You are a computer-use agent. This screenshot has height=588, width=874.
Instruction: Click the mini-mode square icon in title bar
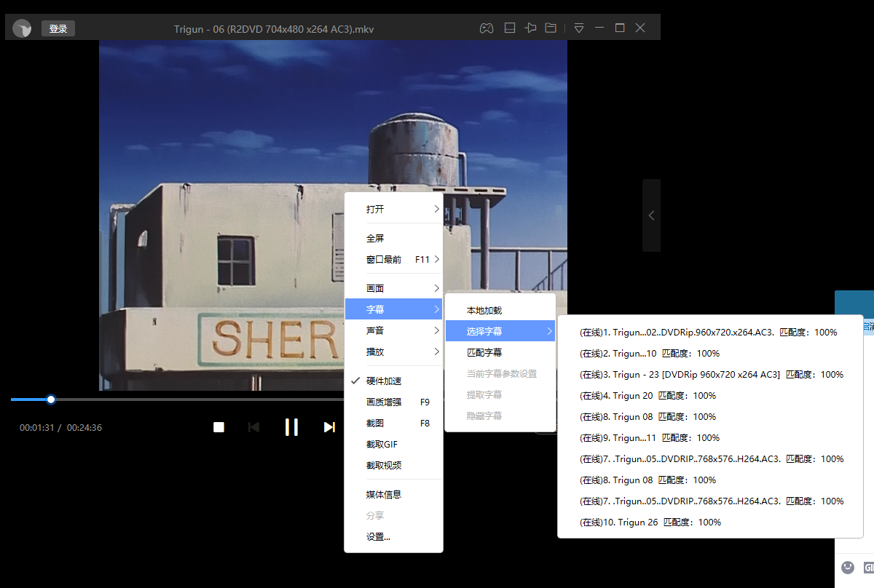pyautogui.click(x=510, y=28)
